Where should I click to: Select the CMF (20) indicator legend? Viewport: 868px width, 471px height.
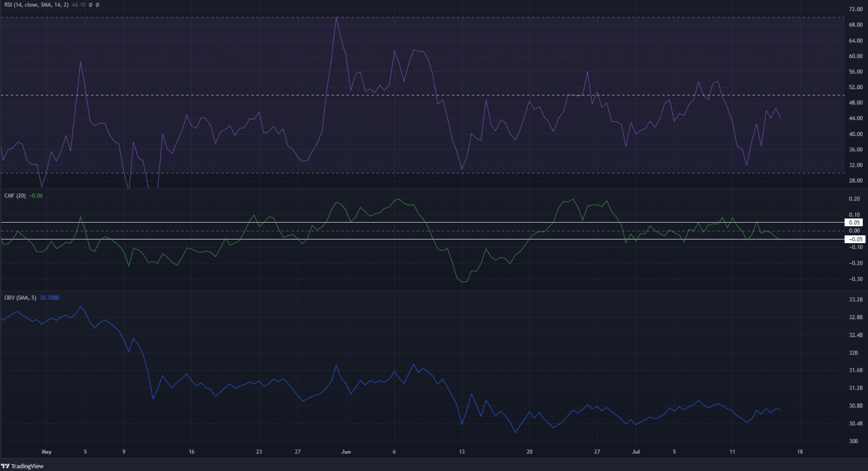(15, 196)
